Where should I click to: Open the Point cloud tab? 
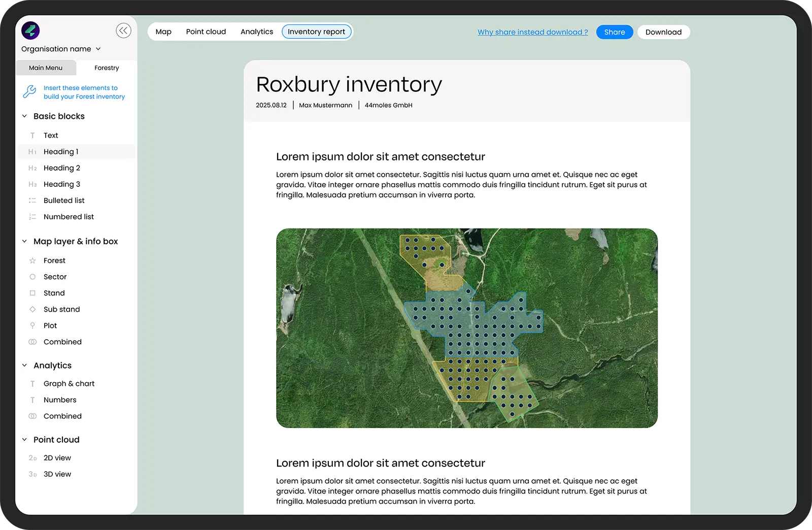coord(206,31)
